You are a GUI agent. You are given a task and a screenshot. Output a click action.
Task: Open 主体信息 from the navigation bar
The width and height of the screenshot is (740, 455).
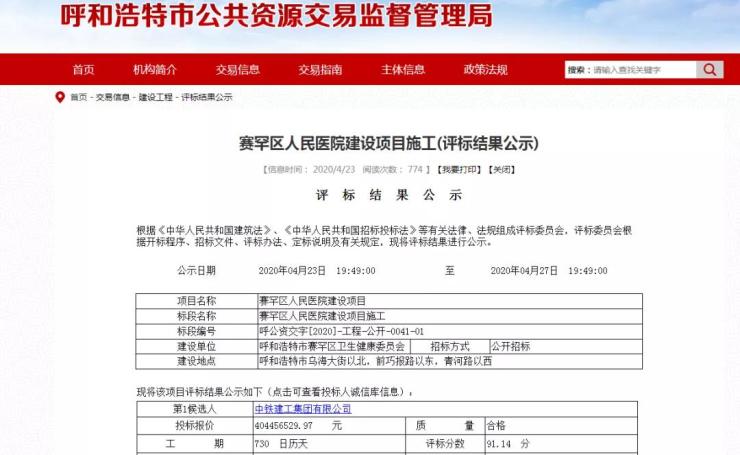403,70
